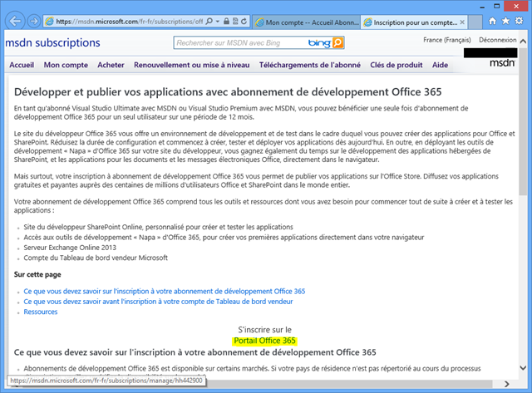The width and height of the screenshot is (532, 393).
Task: Follow link about 'Tableau de bord vendeur' account
Action: 158,302
